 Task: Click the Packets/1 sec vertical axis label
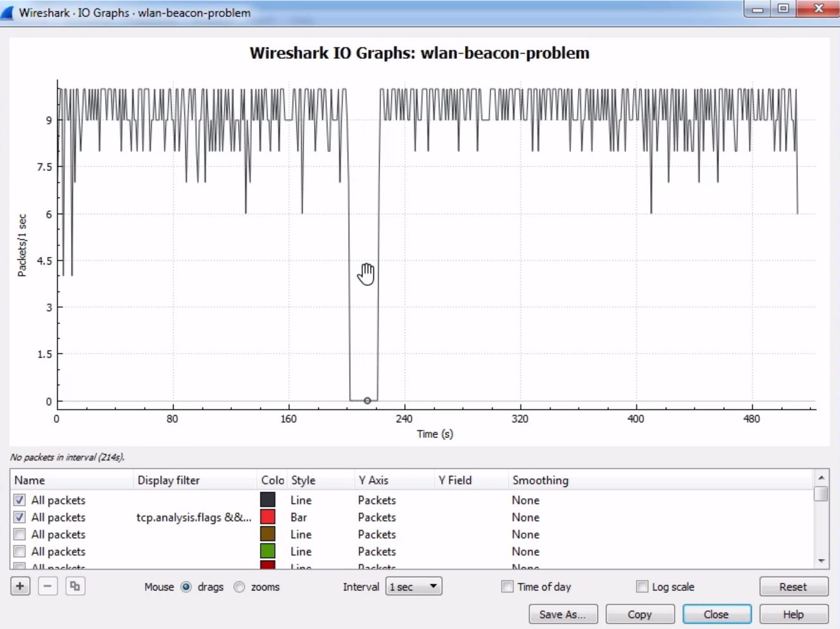click(22, 246)
